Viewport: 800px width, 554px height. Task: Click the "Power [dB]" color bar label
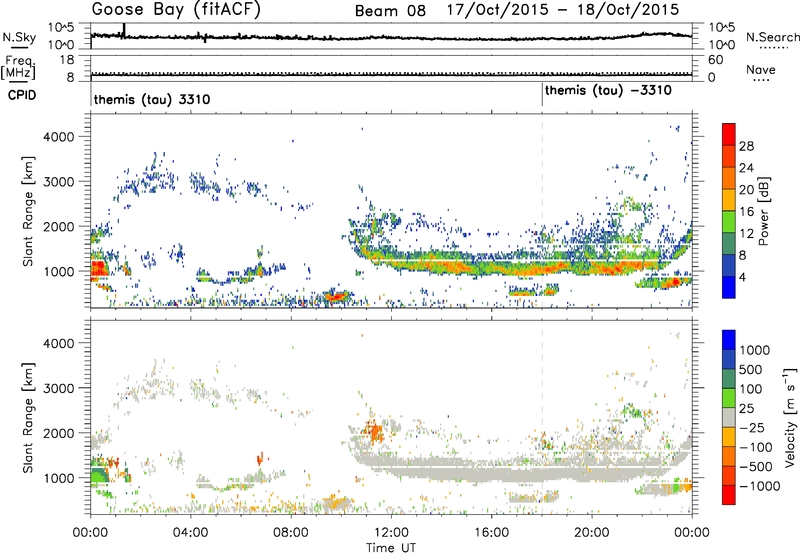pos(763,211)
